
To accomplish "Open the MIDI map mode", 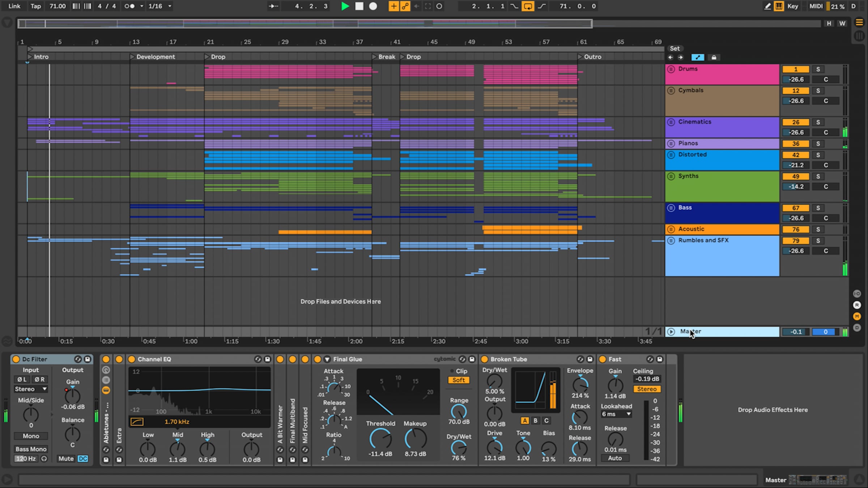I will pos(816,6).
